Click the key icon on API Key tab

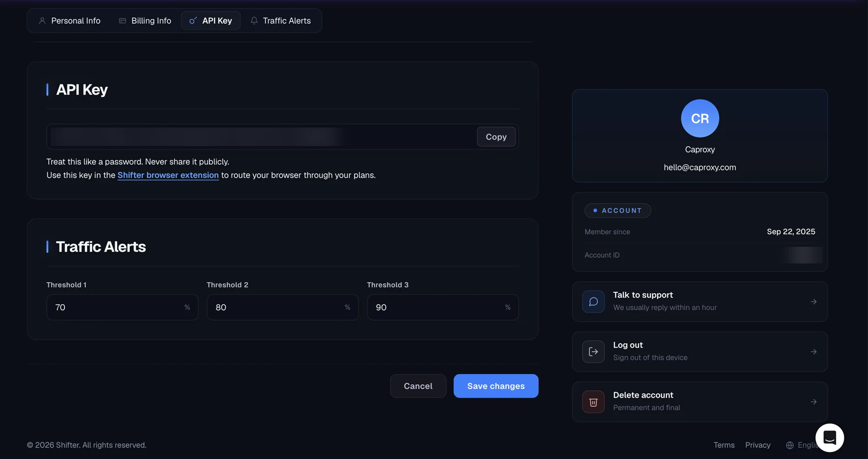point(193,21)
